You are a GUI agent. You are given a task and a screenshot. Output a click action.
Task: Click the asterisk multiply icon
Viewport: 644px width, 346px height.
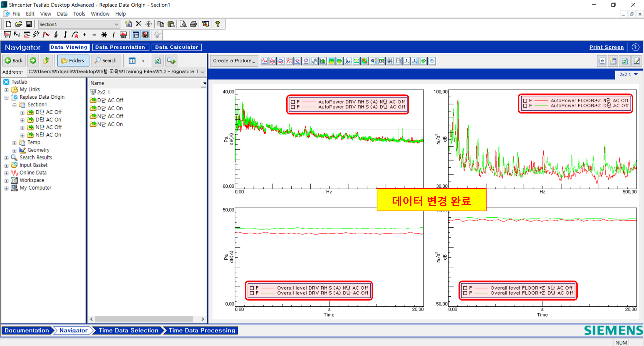[x=104, y=35]
